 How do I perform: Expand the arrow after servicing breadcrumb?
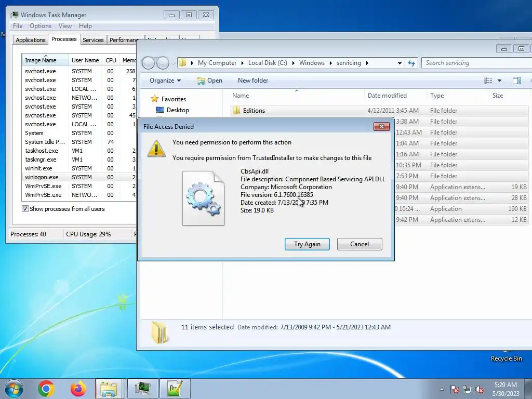click(x=367, y=63)
